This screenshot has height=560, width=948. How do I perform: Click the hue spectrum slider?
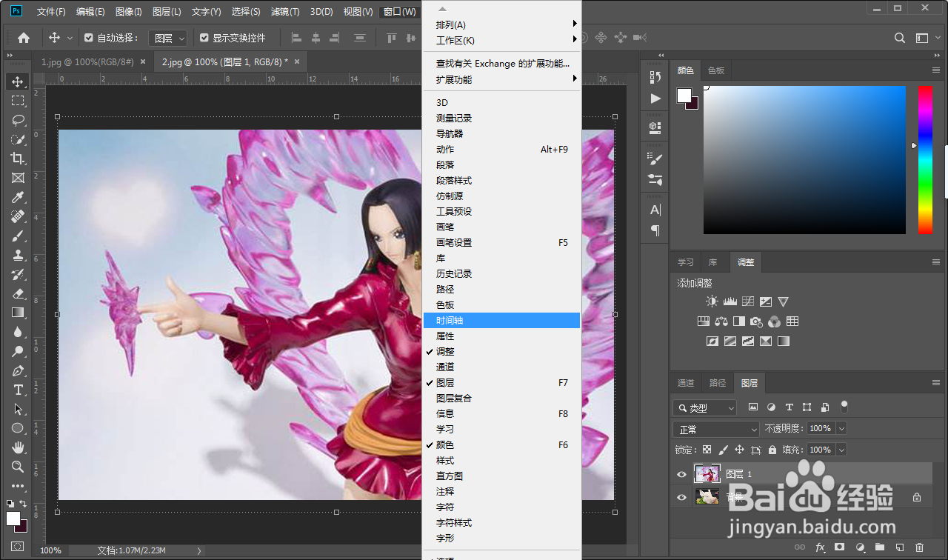coord(925,159)
